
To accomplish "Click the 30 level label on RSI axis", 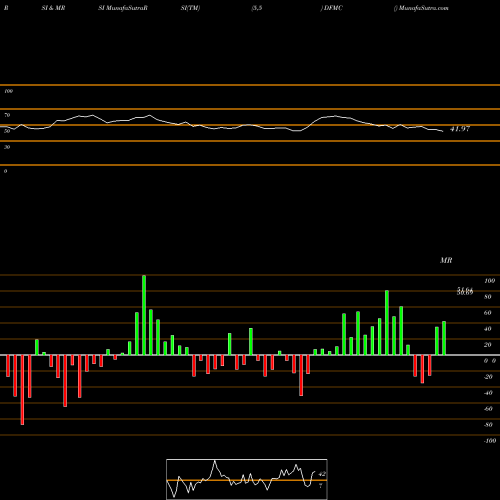I will point(7,147).
